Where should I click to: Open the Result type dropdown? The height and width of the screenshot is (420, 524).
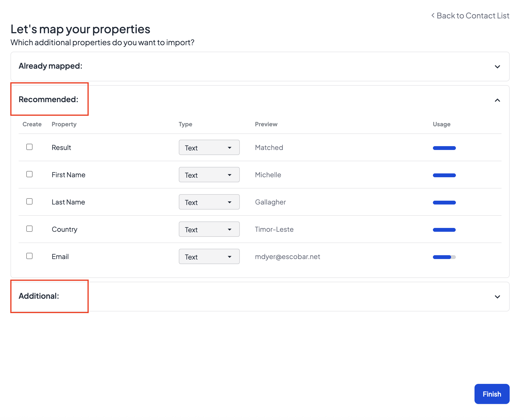pos(209,147)
